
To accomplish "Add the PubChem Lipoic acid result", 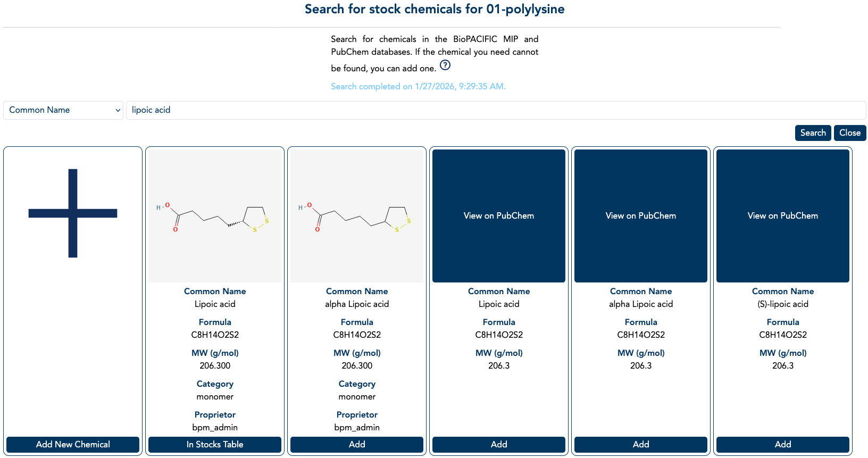I will click(499, 445).
